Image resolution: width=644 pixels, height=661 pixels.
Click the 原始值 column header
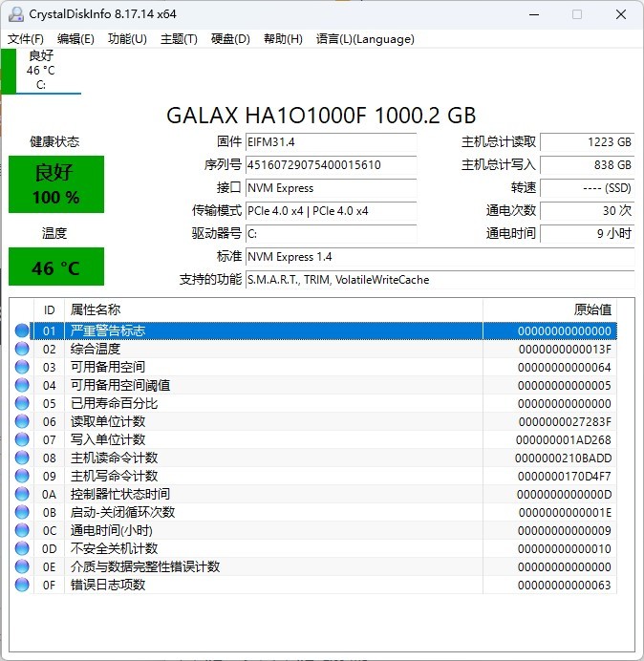pos(550,310)
